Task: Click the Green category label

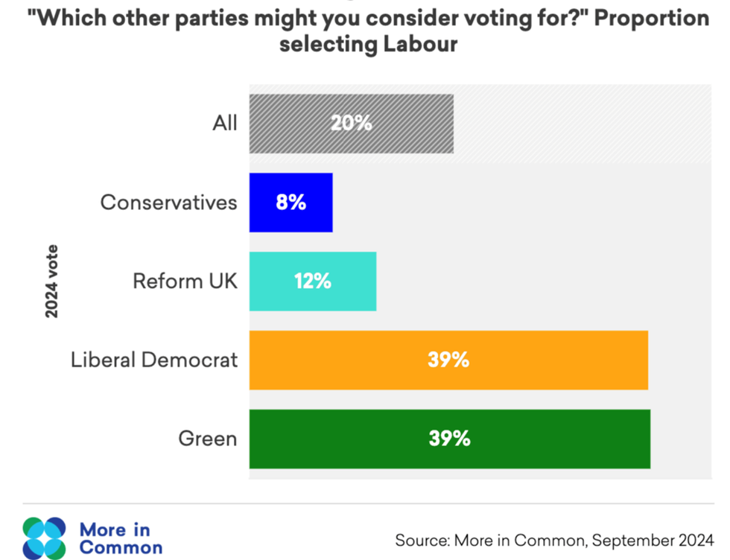Action: 207,439
